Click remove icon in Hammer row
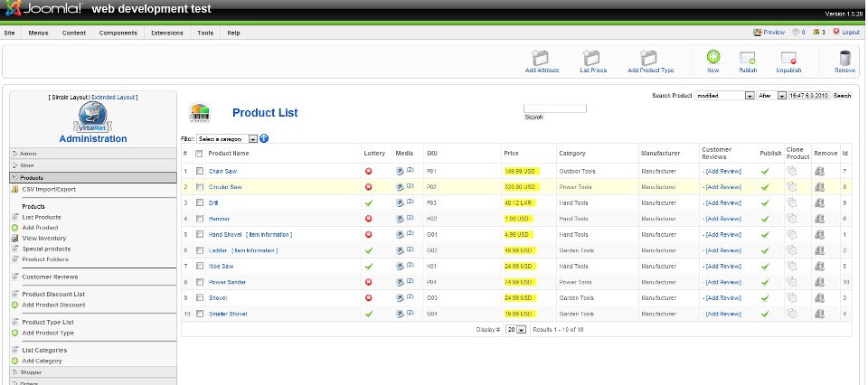 pyautogui.click(x=819, y=219)
